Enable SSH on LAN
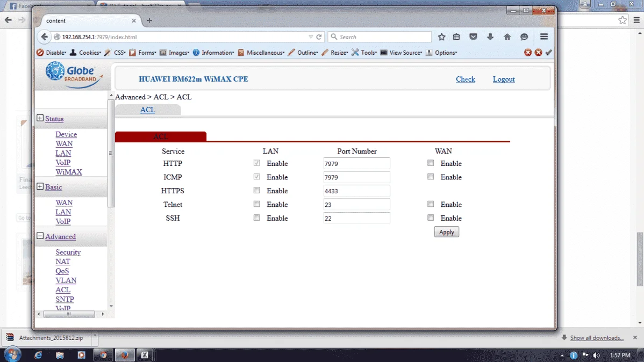 coord(257,218)
